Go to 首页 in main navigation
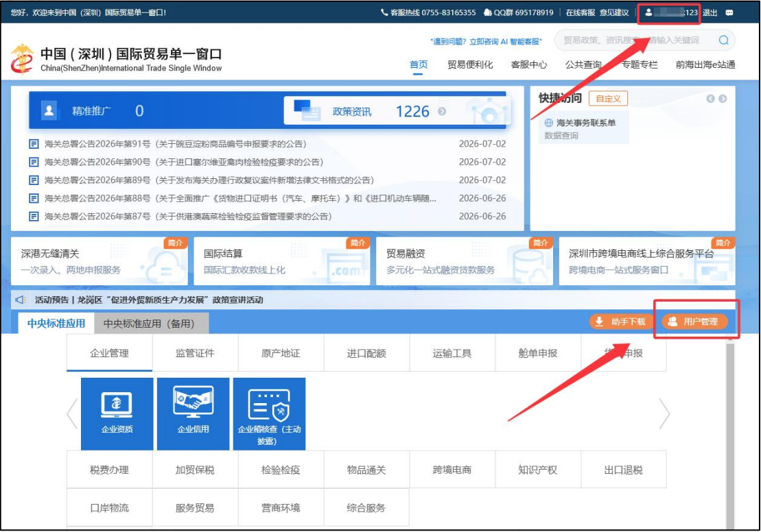The width and height of the screenshot is (761, 532). pyautogui.click(x=419, y=64)
